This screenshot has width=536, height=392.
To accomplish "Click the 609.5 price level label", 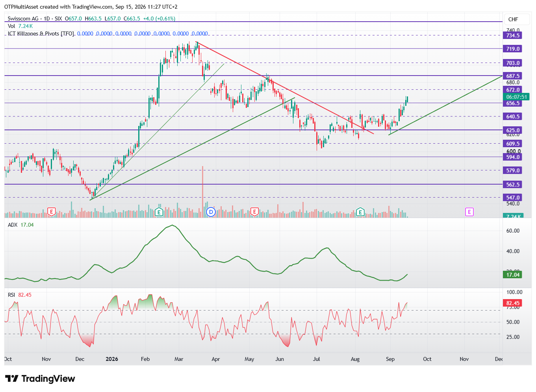I will click(513, 144).
